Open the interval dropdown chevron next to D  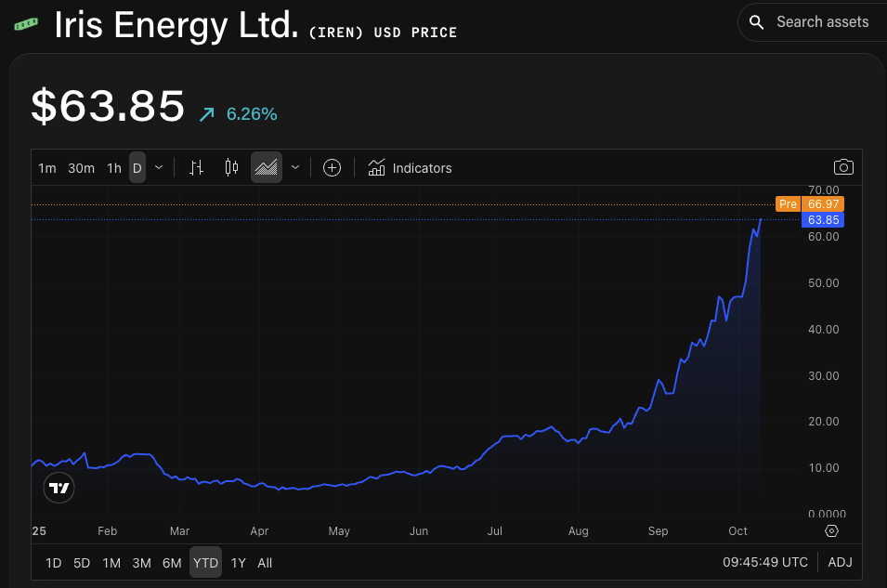coord(159,167)
